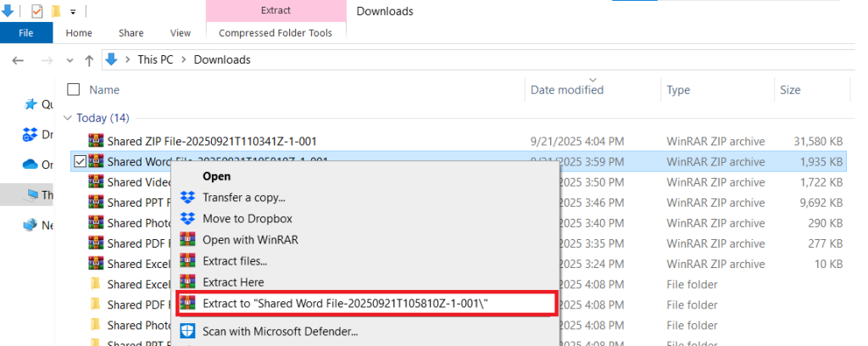Click the Up one level arrow
The image size is (868, 346).
[89, 60]
